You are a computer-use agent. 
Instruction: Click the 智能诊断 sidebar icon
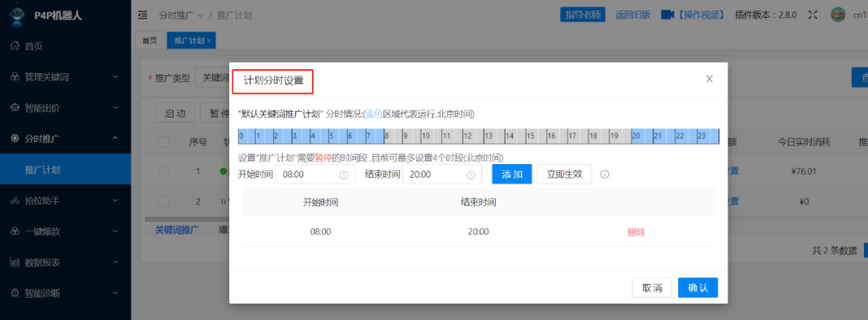point(15,293)
